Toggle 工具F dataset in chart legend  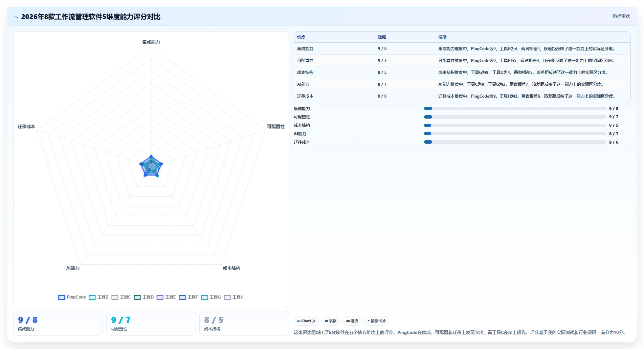pyautogui.click(x=188, y=297)
